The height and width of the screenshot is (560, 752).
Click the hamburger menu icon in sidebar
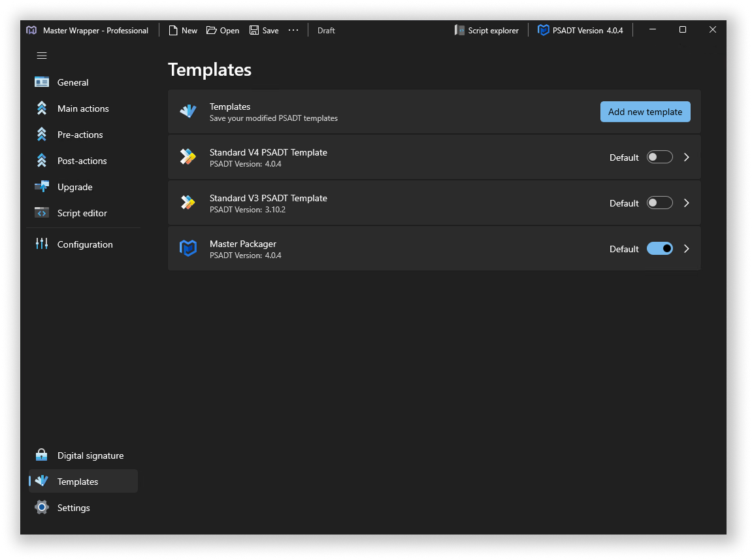pos(42,56)
